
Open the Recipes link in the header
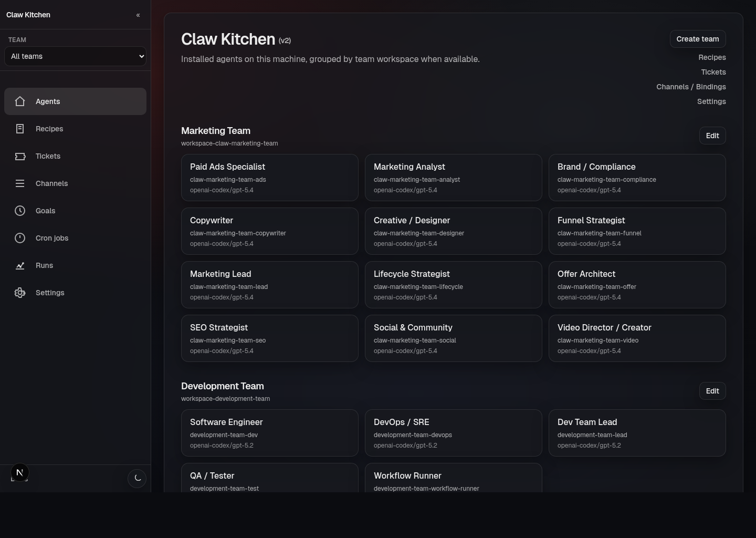[x=712, y=57]
